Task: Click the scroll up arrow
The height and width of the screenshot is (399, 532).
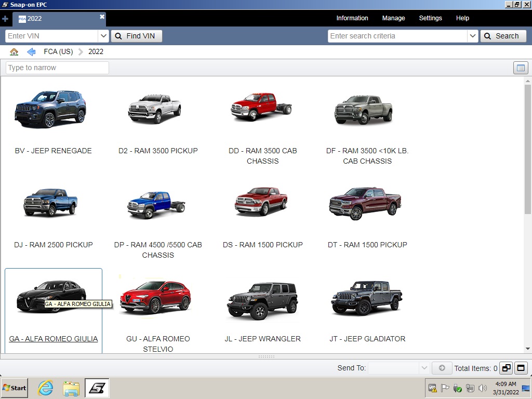Action: 528,81
